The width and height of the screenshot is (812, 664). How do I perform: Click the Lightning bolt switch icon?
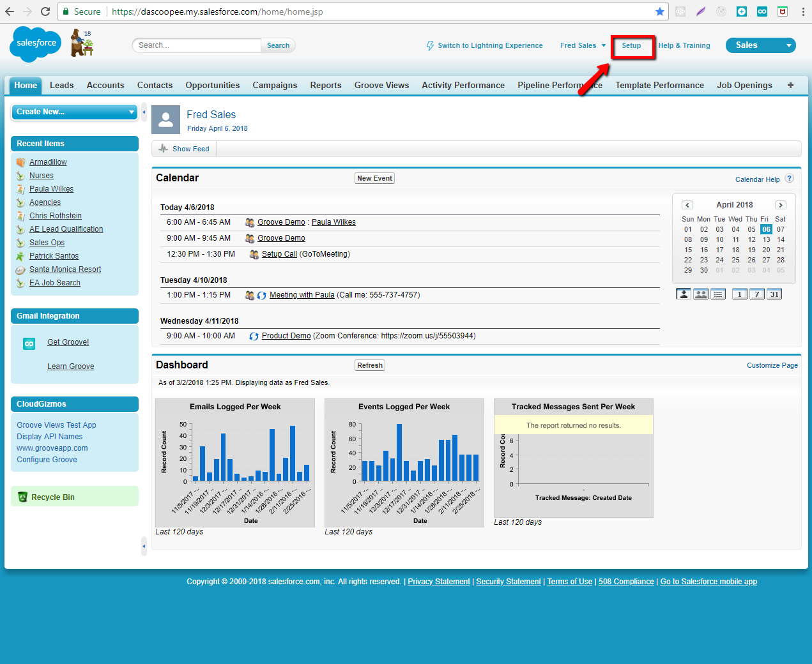tap(431, 45)
